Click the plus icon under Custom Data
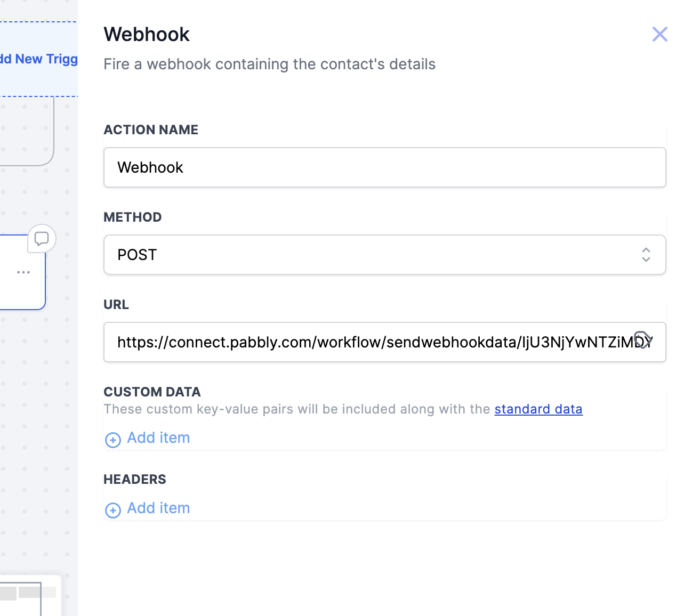Viewport: 692px width, 616px height. pyautogui.click(x=113, y=440)
